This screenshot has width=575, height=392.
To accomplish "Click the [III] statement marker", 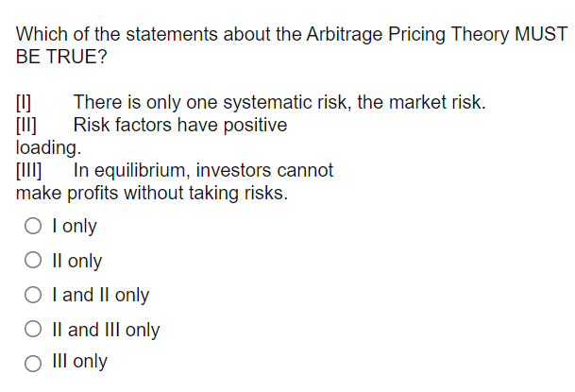I will coord(28,171).
